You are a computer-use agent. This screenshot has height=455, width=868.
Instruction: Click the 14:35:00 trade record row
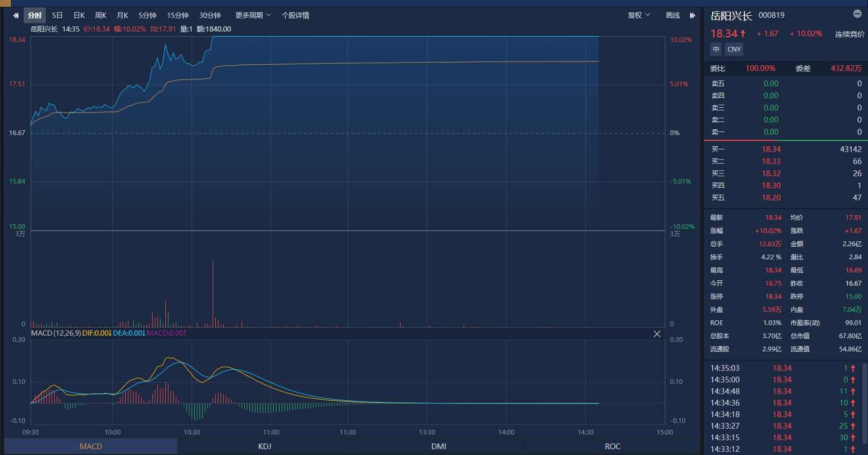[x=783, y=380]
